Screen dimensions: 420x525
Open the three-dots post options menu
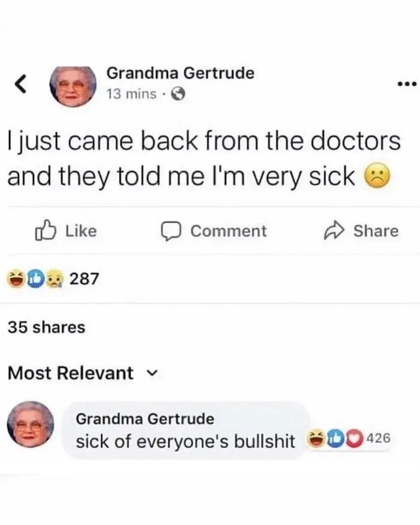(x=407, y=83)
